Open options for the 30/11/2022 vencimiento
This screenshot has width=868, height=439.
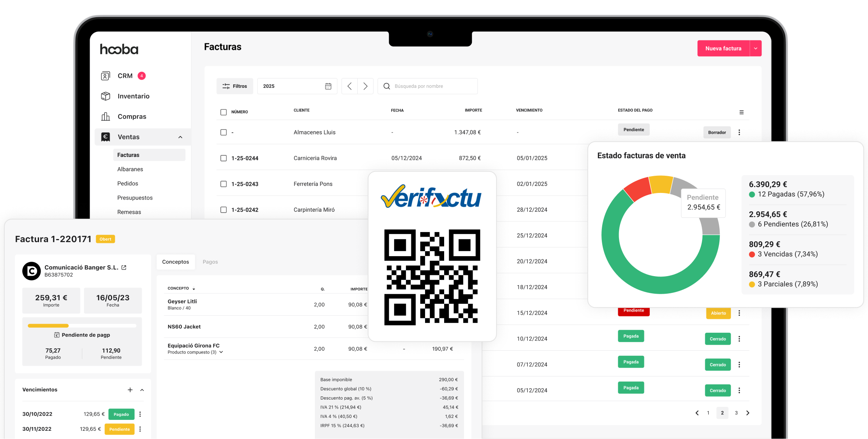pyautogui.click(x=140, y=429)
